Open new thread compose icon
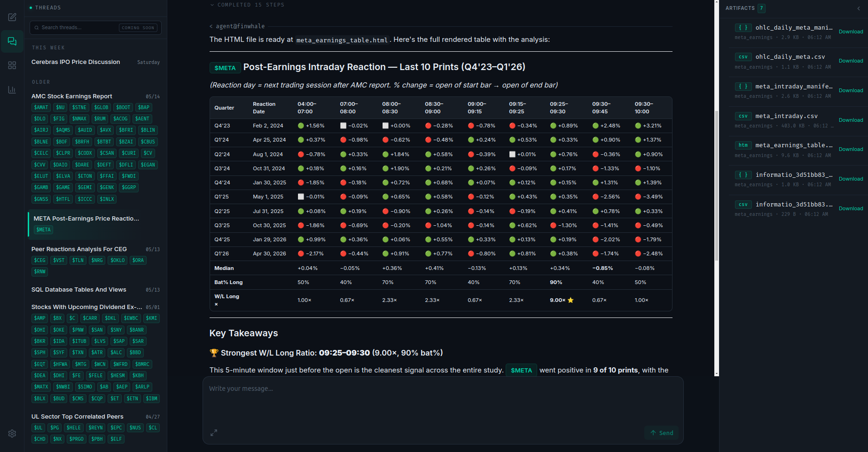Screen dimensions: 868x452 pyautogui.click(x=12, y=17)
